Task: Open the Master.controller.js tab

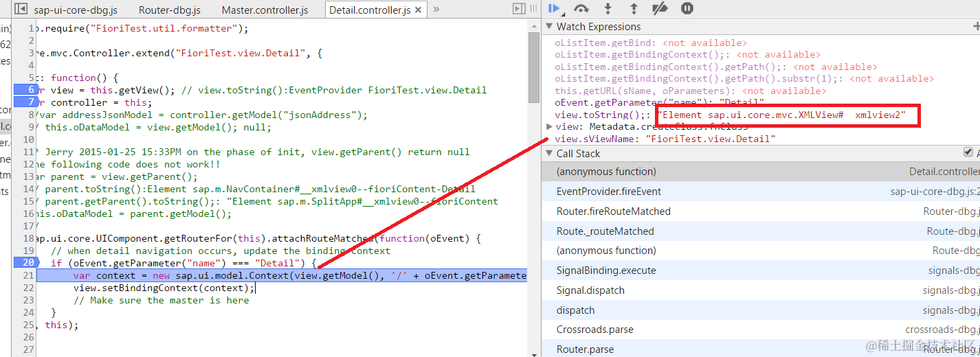Action: pyautogui.click(x=265, y=10)
